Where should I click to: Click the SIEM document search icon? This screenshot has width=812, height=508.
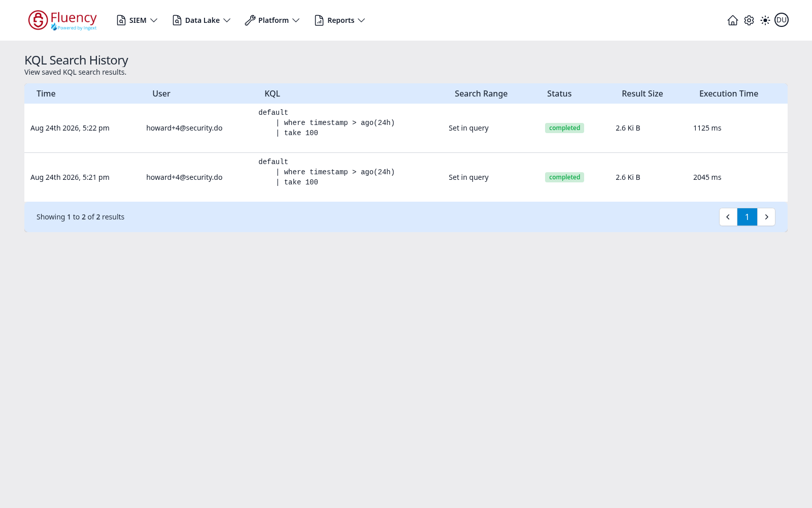(x=121, y=20)
